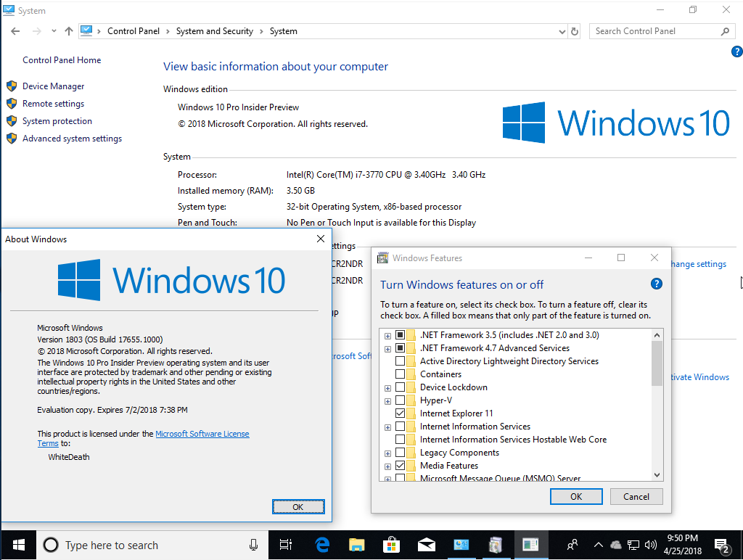Image resolution: width=743 pixels, height=560 pixels.
Task: Cancel the Windows Features dialog
Action: [x=636, y=496]
